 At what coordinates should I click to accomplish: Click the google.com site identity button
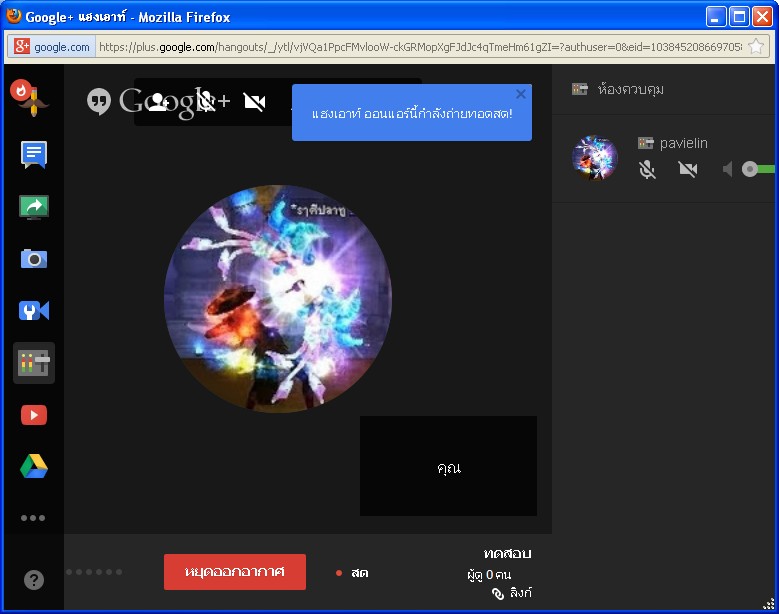click(52, 47)
